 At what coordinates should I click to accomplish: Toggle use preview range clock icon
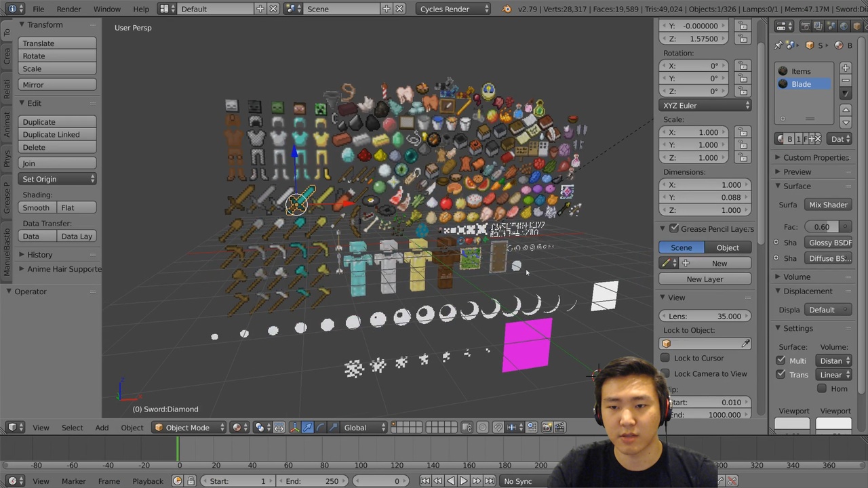pyautogui.click(x=178, y=481)
